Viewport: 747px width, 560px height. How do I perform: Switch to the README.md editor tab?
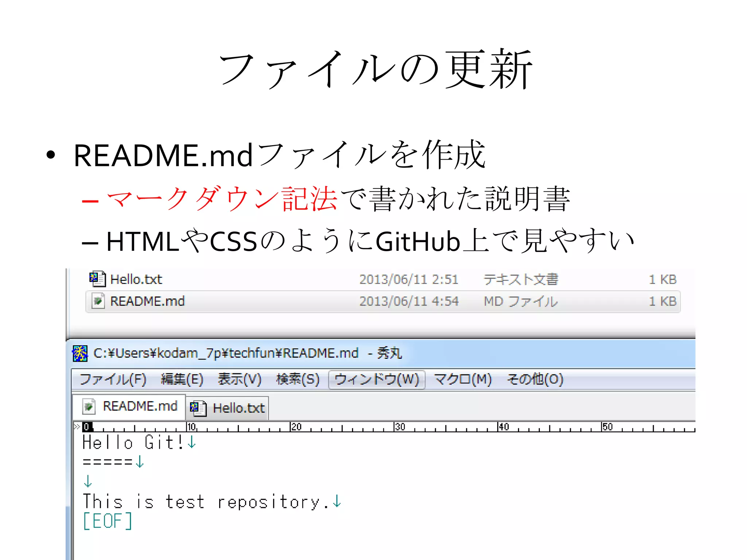pyautogui.click(x=129, y=407)
